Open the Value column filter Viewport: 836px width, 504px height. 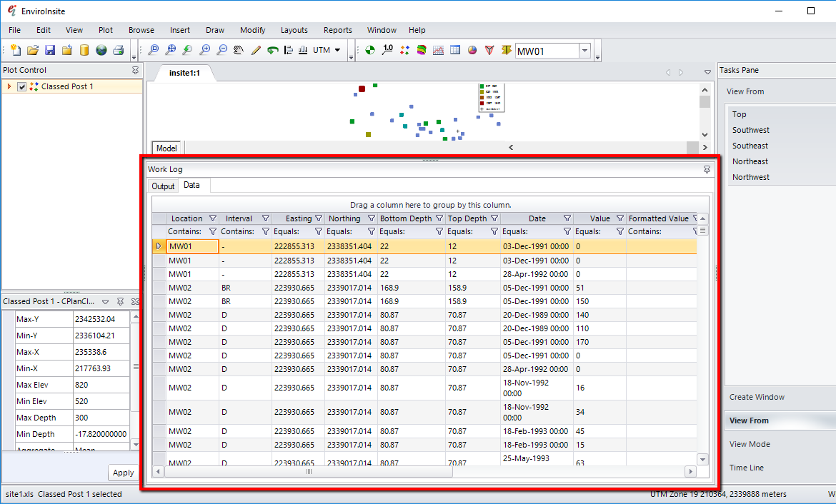tap(619, 218)
